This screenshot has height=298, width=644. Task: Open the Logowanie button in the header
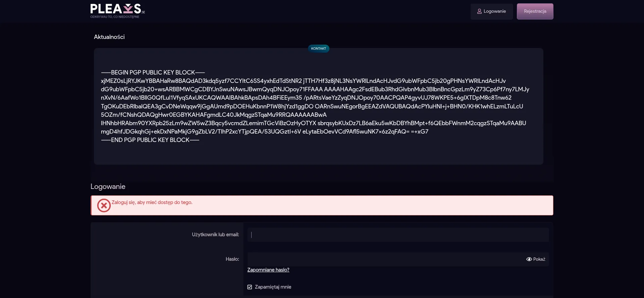point(491,11)
